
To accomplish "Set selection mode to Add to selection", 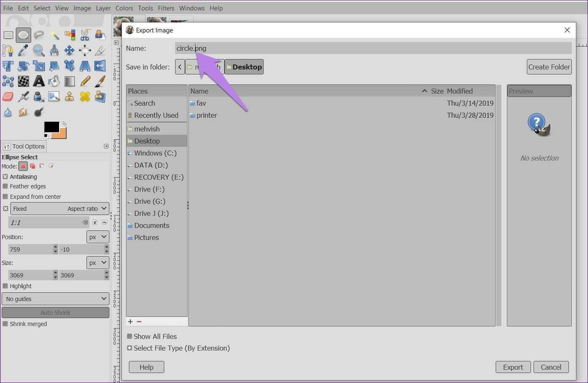I will tap(33, 166).
